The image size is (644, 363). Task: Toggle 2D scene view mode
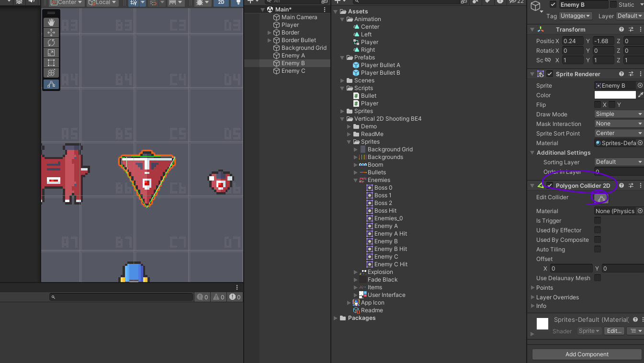pos(221,2)
